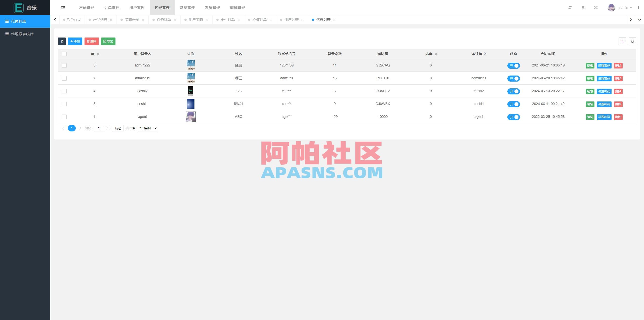Open the vertical dots menu at top right
The image size is (644, 320).
click(639, 8)
